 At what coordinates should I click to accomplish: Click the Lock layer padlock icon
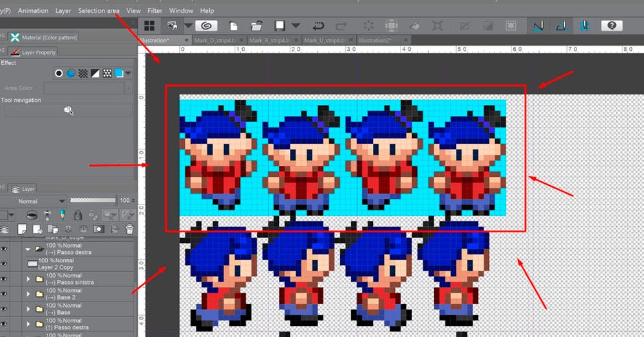77,214
